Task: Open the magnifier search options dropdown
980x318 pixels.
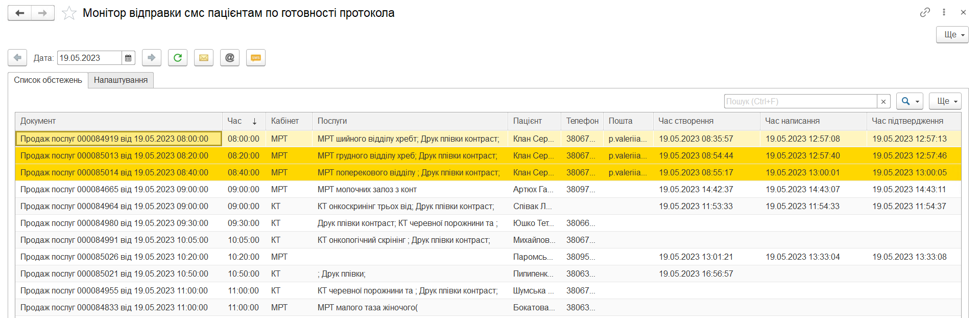Action: [910, 101]
